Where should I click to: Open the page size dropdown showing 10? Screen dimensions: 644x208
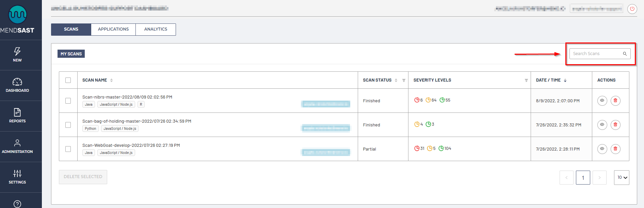pyautogui.click(x=622, y=177)
